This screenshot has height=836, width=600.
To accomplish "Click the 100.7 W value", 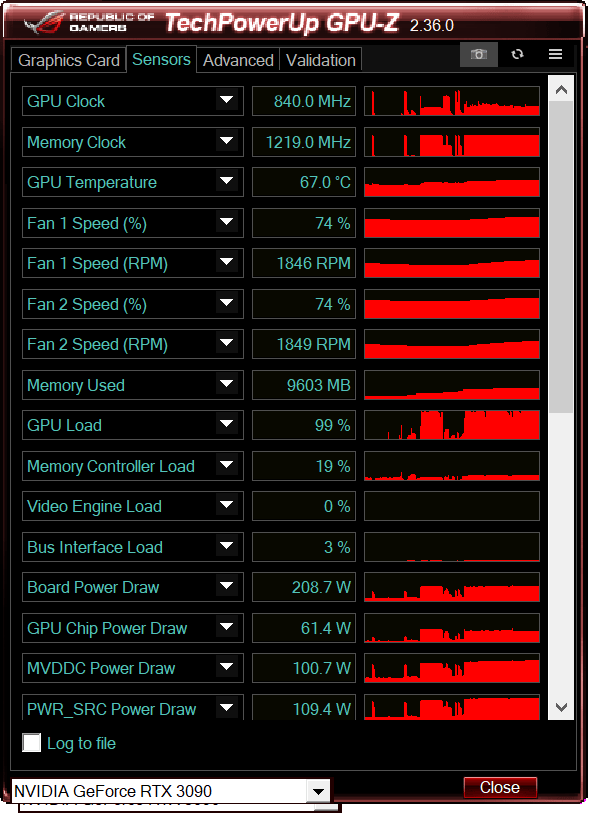I will coord(304,668).
